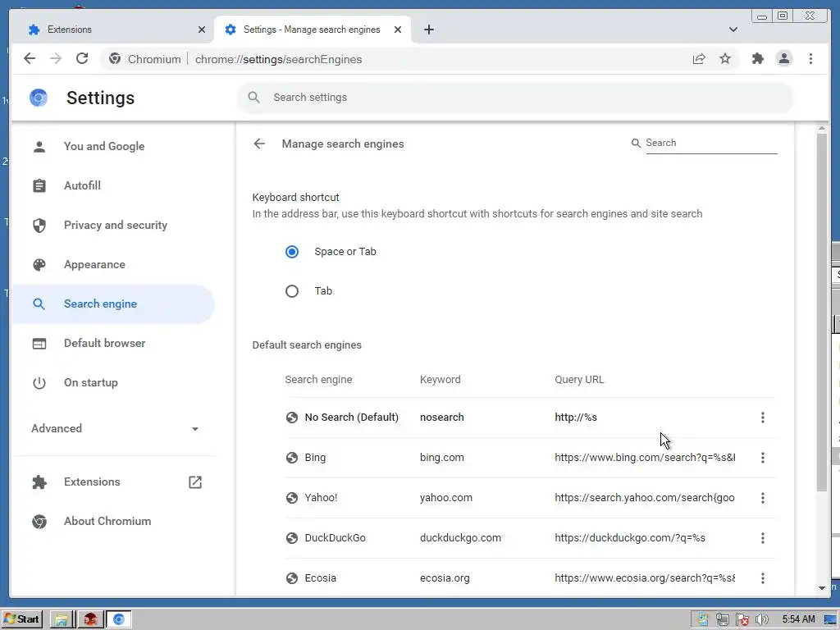Click the ecosia.org keyword text
This screenshot has width=840, height=630.
(445, 578)
